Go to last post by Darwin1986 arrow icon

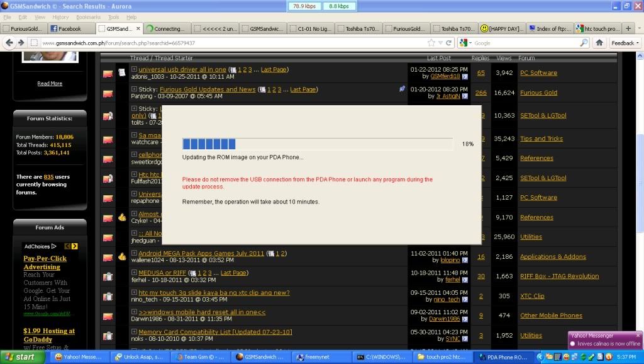(465, 319)
